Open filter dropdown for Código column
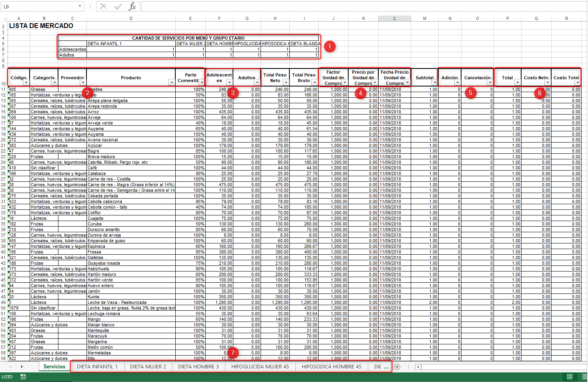The height and width of the screenshot is (382, 588). [26, 83]
